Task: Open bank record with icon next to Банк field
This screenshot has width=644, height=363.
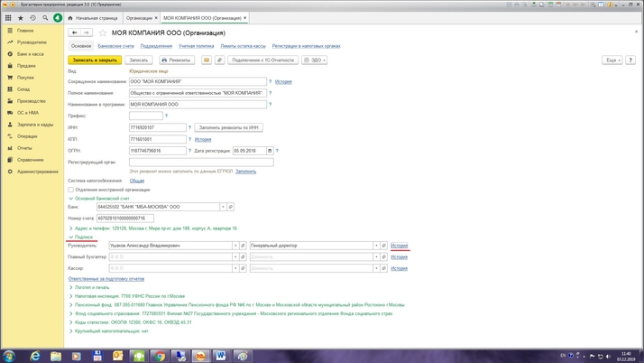Action: (x=230, y=207)
